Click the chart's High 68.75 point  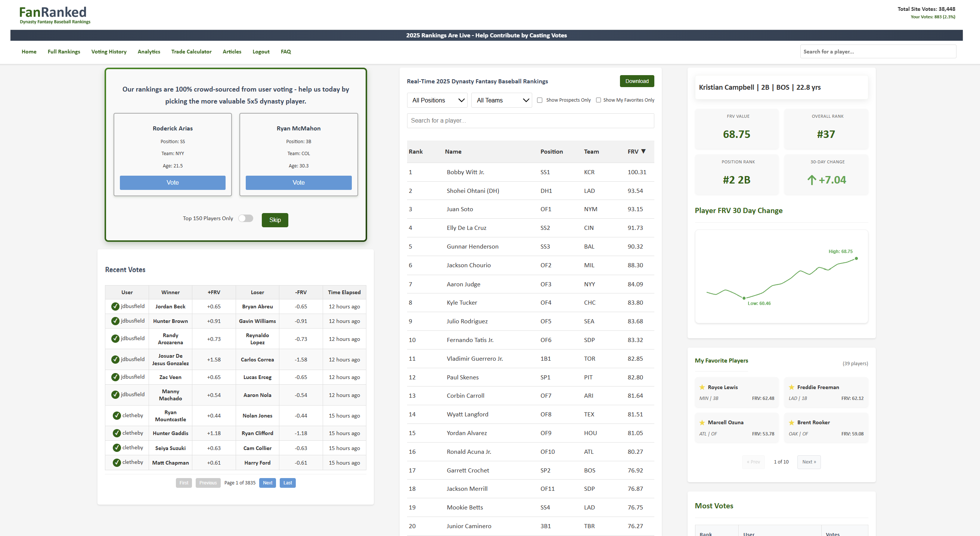[856, 259]
